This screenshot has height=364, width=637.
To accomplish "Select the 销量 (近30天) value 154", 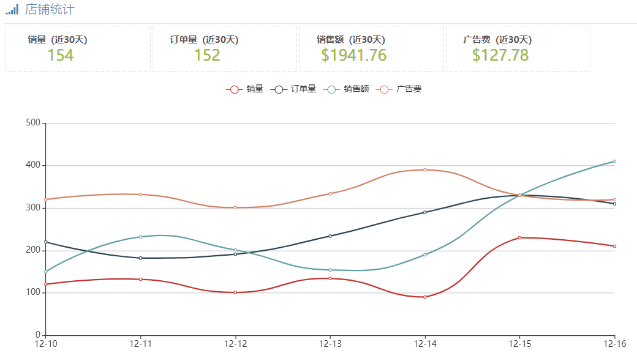I will tap(60, 56).
